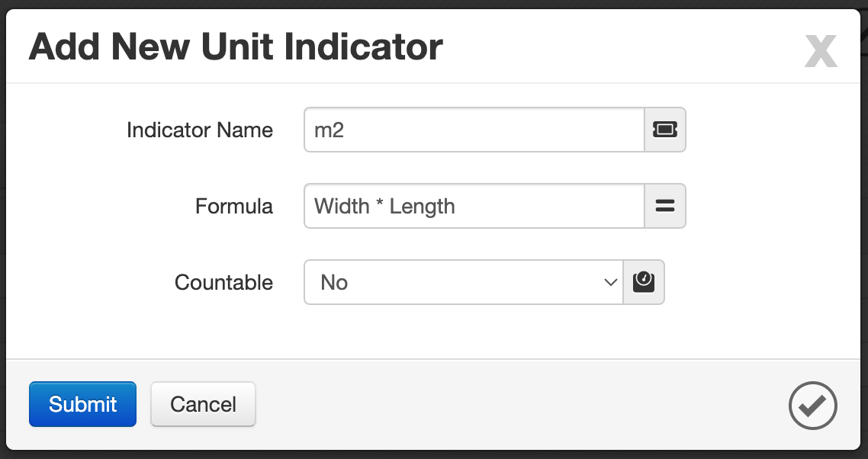
Task: Select the No value in Countable
Action: click(x=334, y=282)
